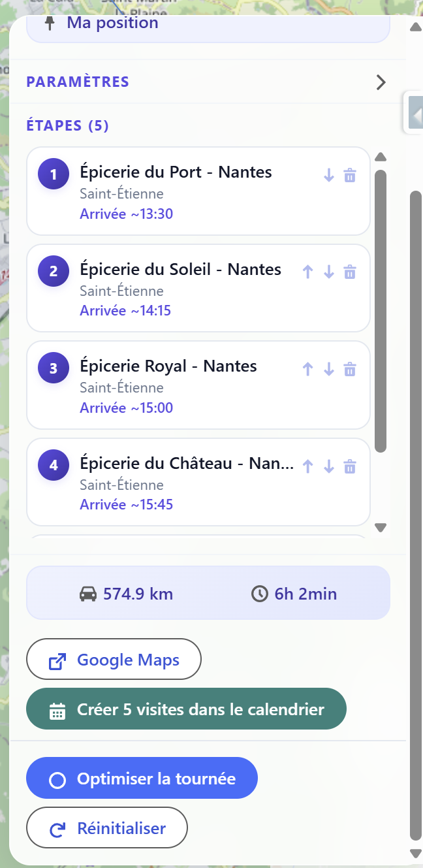The width and height of the screenshot is (423, 868).
Task: Click the down arrow of the steps scrollbar
Action: 381,527
